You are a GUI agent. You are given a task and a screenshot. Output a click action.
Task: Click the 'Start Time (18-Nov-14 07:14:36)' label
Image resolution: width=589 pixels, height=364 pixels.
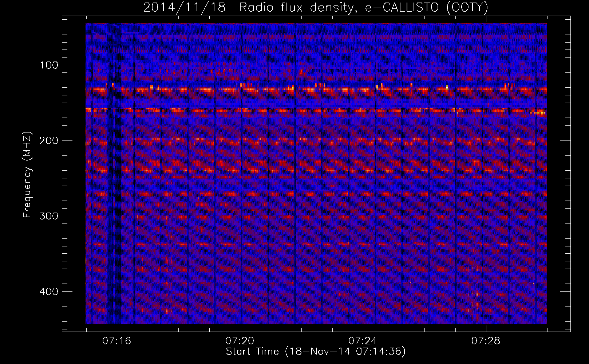tap(316, 352)
